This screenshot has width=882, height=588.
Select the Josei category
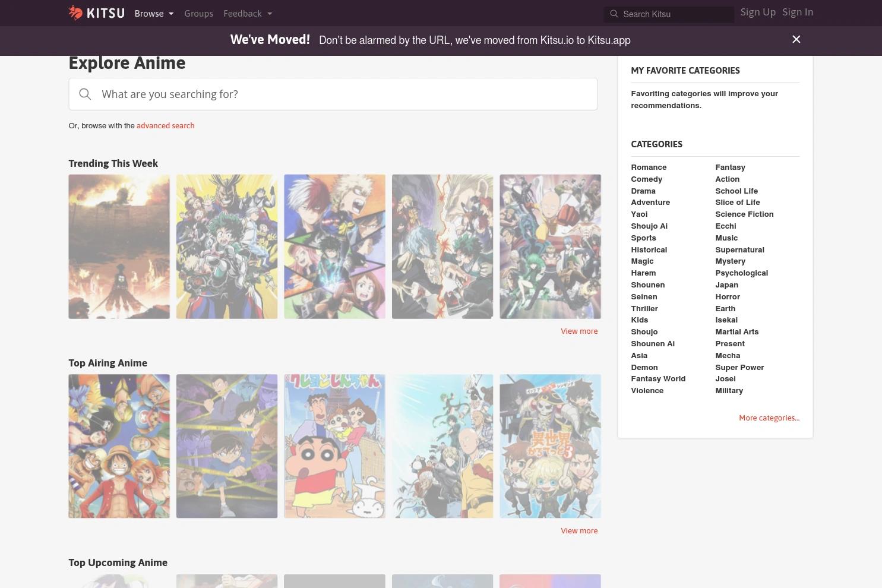click(x=725, y=378)
